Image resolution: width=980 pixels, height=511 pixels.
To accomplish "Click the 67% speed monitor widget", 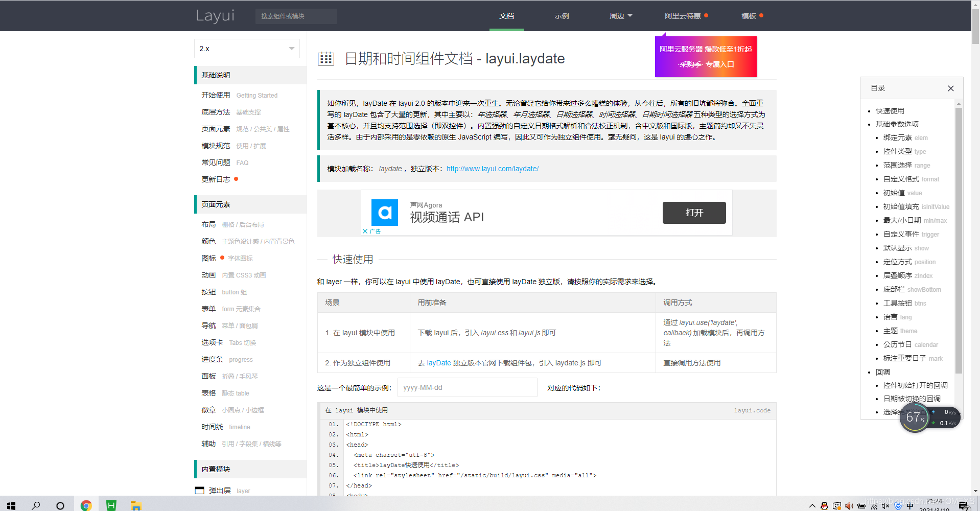I will coord(915,417).
